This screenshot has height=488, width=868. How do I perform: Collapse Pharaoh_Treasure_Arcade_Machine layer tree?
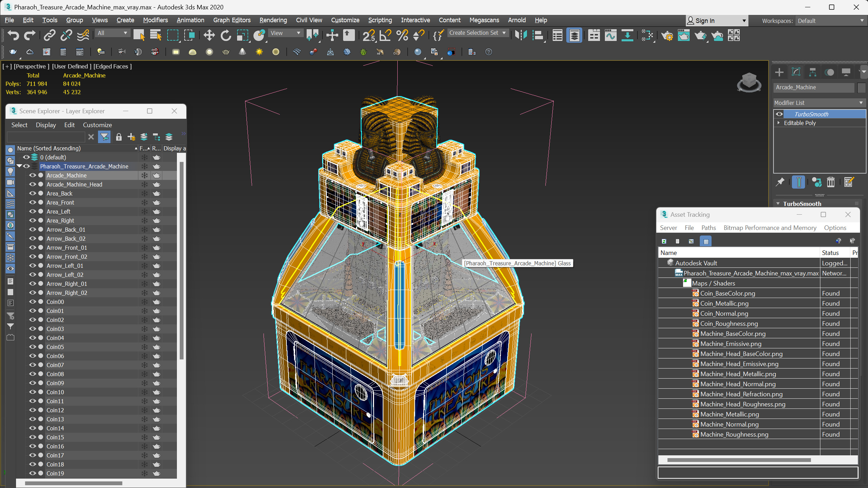click(19, 166)
